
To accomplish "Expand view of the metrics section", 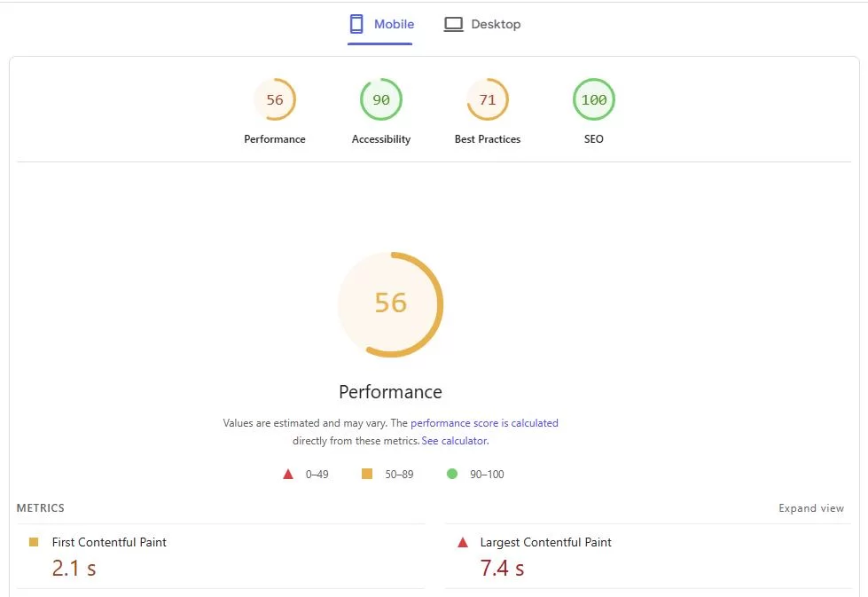I will pyautogui.click(x=811, y=507).
